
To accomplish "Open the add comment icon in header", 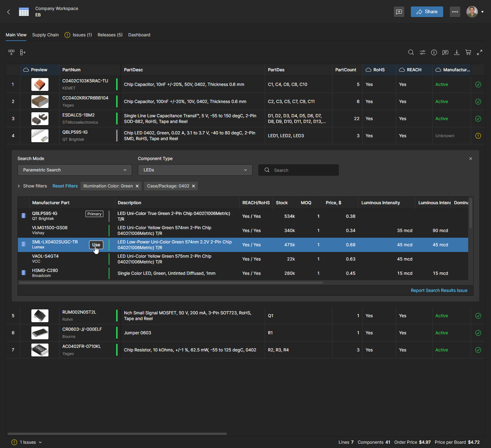I will (399, 12).
